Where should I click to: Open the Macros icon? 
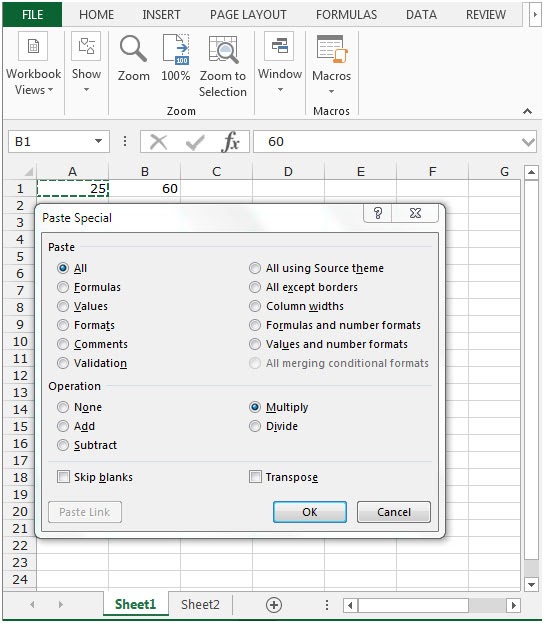pos(332,49)
